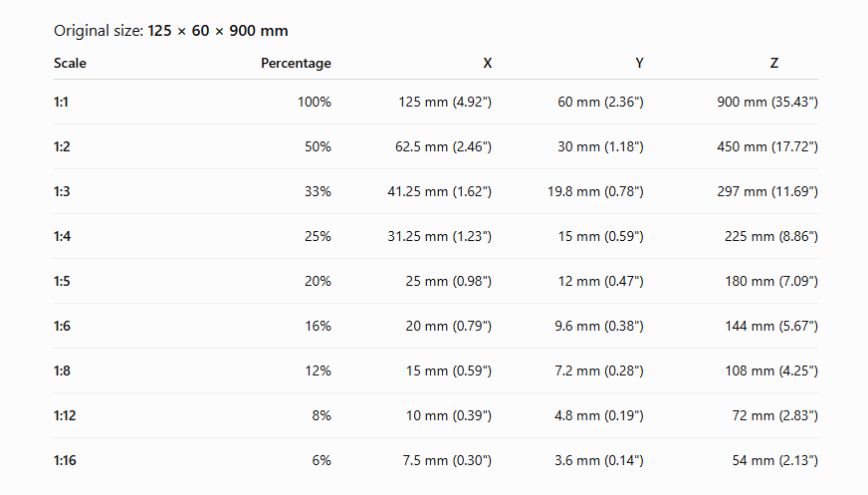
Task: Click the 900 mm (35.43") Z value
Action: point(767,102)
